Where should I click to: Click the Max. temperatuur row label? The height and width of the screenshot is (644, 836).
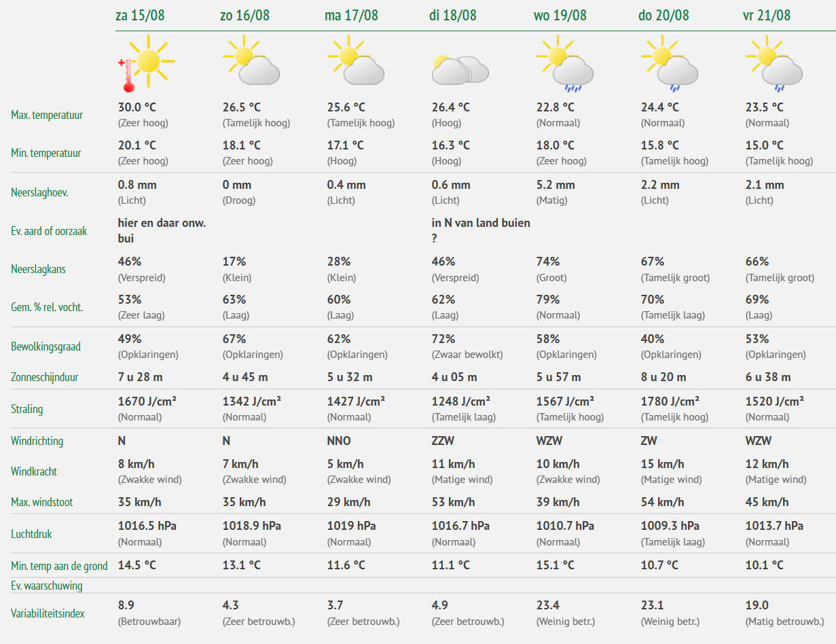coord(47,115)
